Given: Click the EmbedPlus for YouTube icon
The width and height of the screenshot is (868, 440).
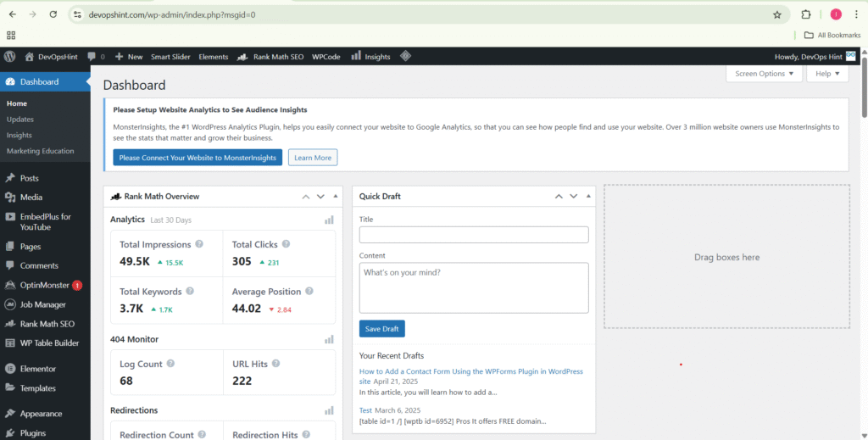Looking at the screenshot, I should (x=10, y=217).
